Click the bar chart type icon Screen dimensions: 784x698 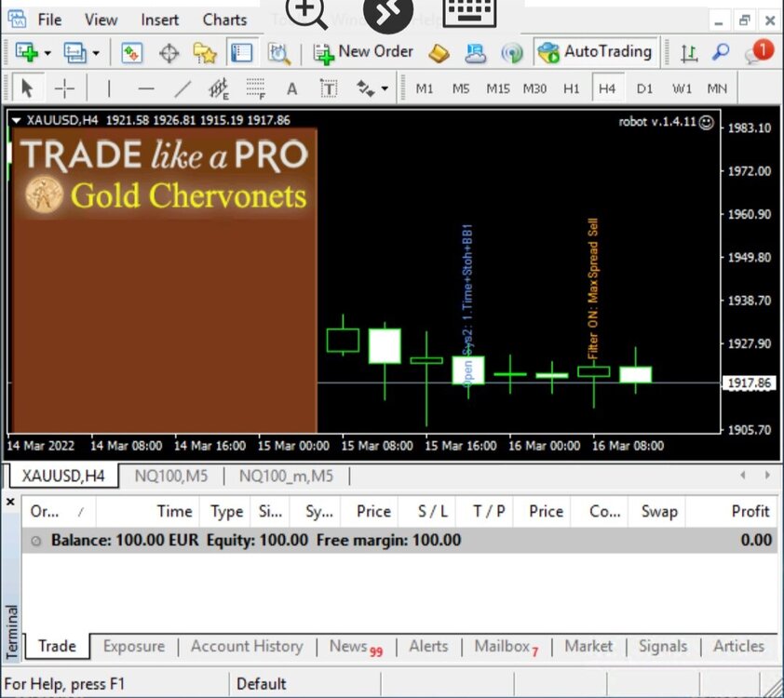689,53
